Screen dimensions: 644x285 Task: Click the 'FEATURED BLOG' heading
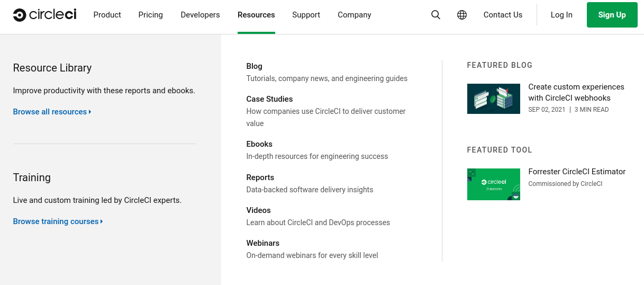pyautogui.click(x=500, y=65)
